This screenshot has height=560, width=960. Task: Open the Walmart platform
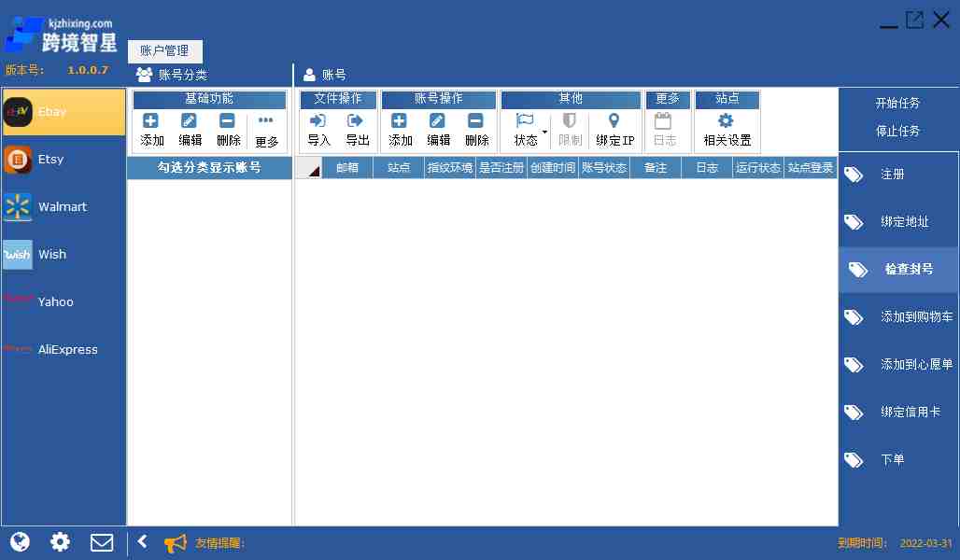(x=64, y=207)
